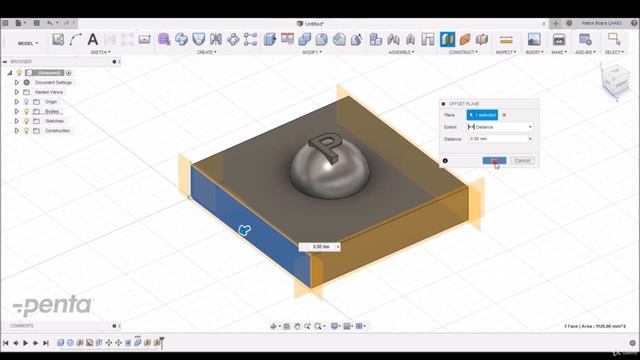
Task: Click the Create Form purple icon
Action: point(164,39)
